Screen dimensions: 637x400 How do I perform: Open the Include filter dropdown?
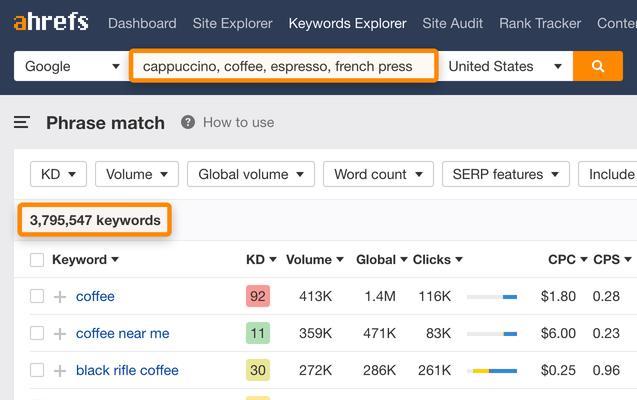(608, 174)
